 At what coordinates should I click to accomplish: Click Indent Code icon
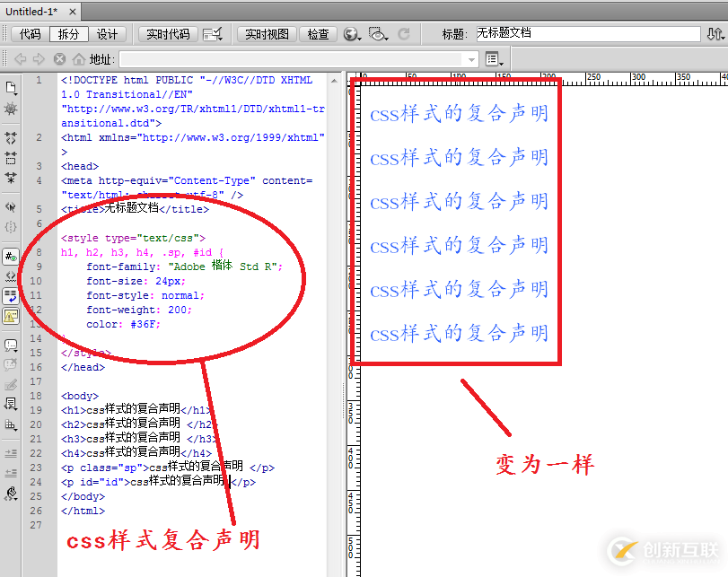[11, 453]
